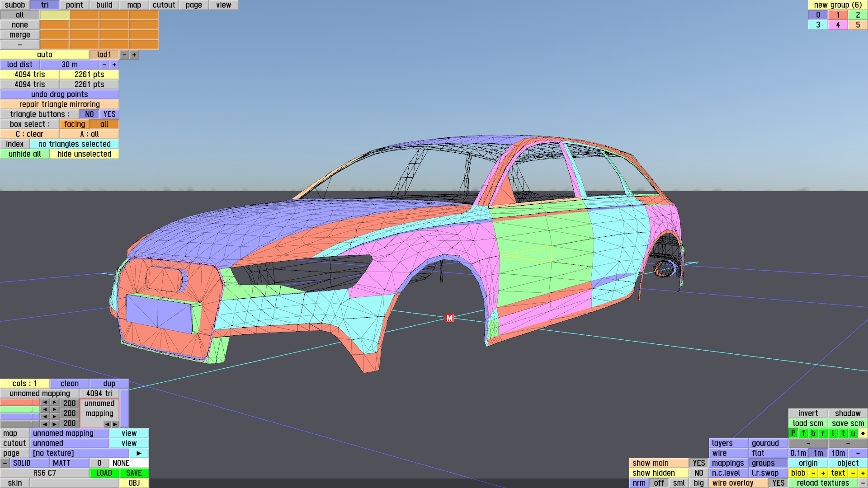Viewport: 868px width, 488px height.
Task: Toggle wire overlay YES button
Action: [x=778, y=483]
